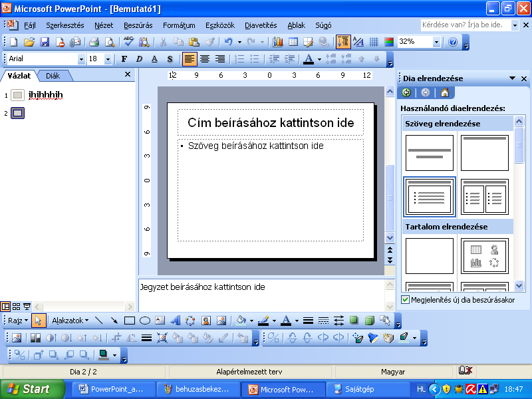Go to next slide with double-down arrows
The width and height of the screenshot is (532, 399).
point(390,260)
